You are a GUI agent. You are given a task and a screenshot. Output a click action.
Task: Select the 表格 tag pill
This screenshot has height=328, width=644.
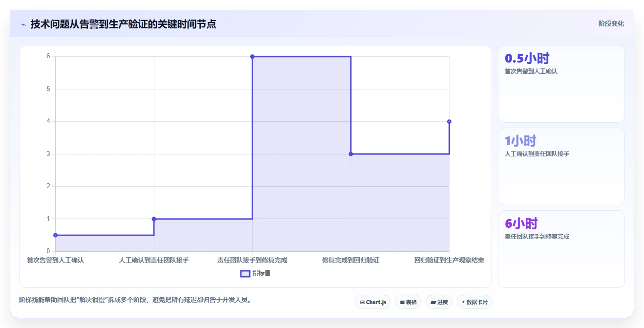click(x=408, y=302)
